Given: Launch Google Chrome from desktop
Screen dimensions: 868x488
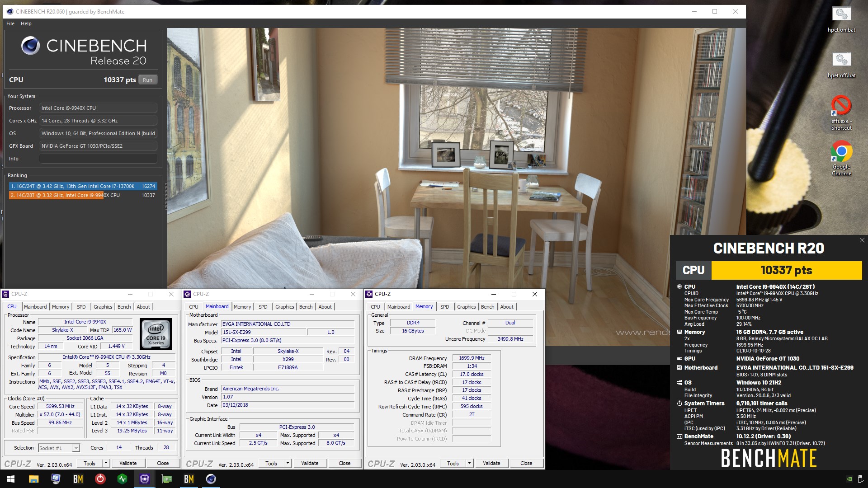Looking at the screenshot, I should [x=841, y=159].
